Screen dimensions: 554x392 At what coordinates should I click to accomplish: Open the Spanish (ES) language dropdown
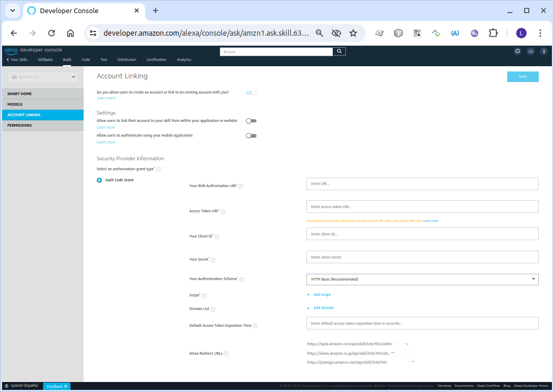click(x=43, y=77)
